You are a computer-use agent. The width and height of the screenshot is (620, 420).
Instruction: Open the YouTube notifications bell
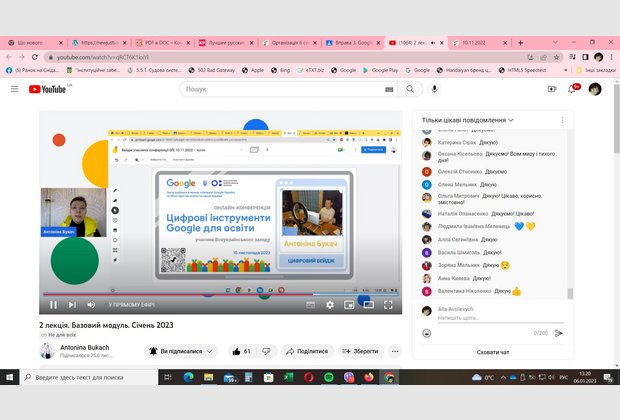574,89
